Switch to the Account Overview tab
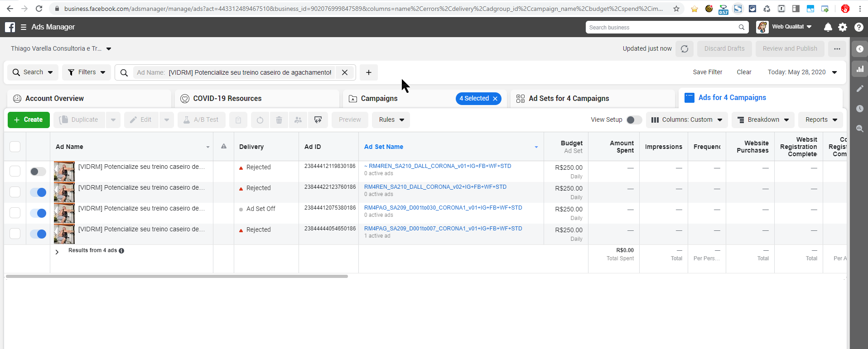 89,99
